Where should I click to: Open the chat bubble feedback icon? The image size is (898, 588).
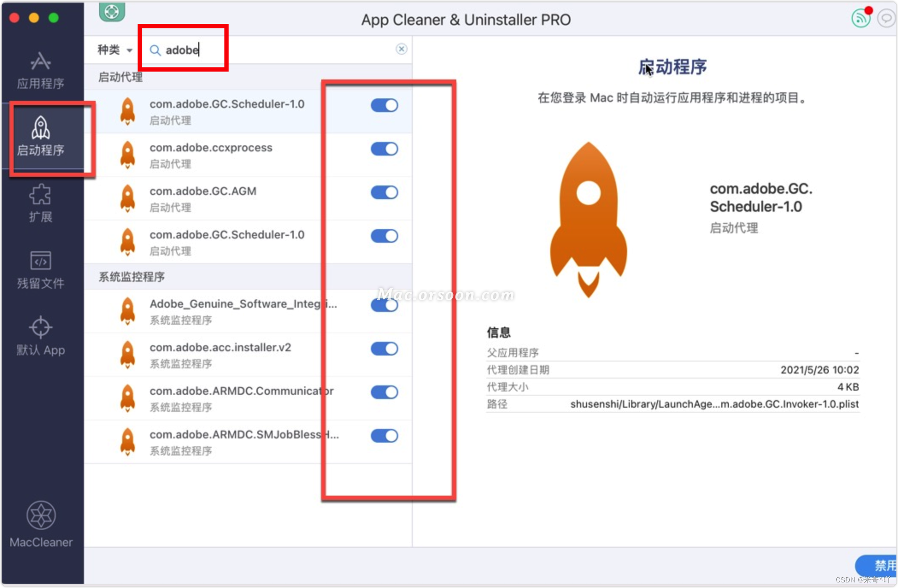(x=886, y=18)
